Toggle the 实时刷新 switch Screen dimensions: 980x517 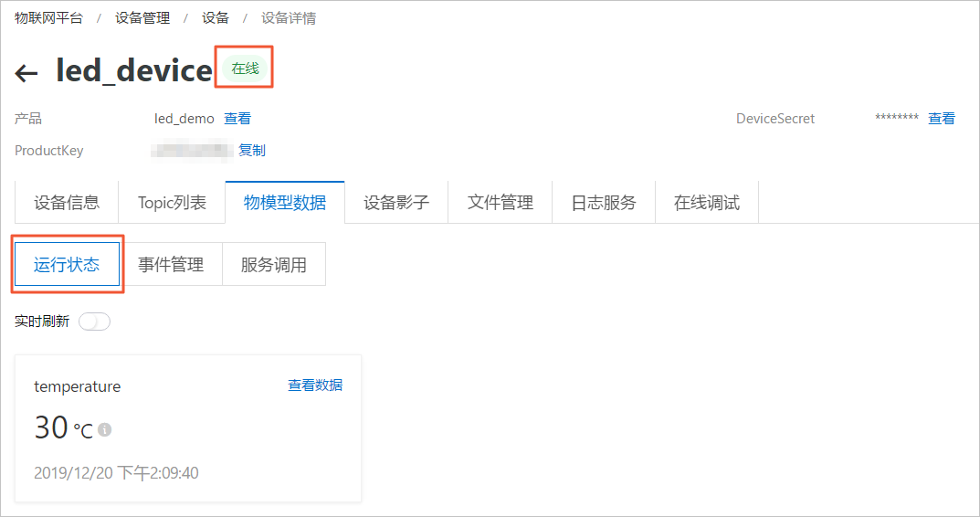coord(94,322)
